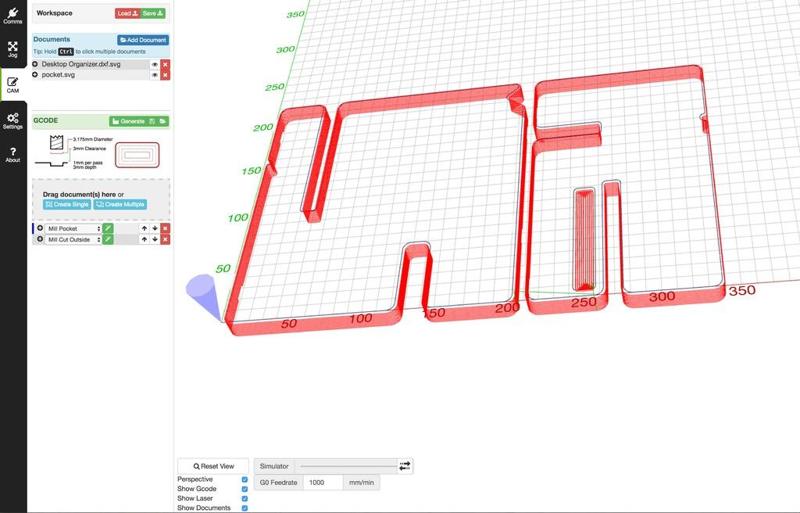Click the workspace Save button
The image size is (800, 513).
tap(153, 13)
